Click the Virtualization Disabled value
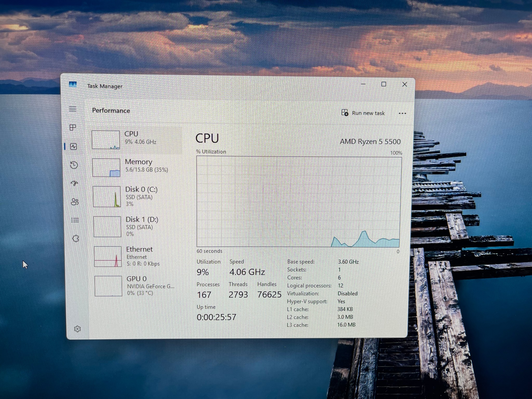Screen dimensions: 532x399 (x=348, y=293)
